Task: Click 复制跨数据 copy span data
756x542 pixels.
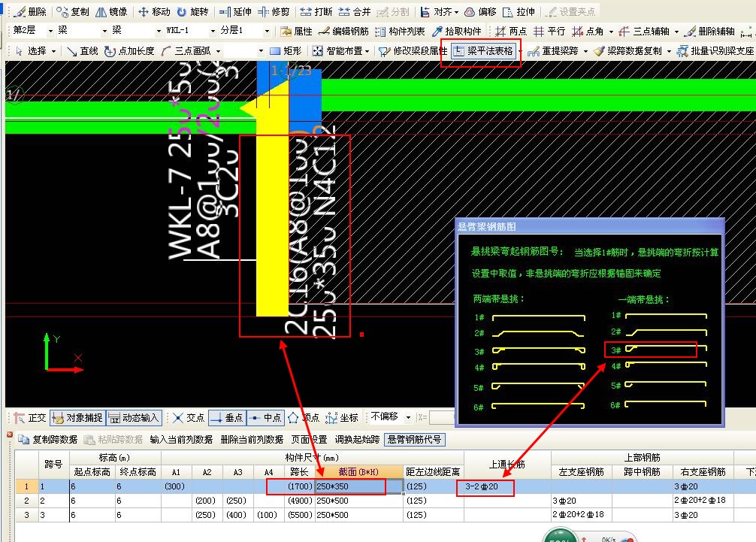Action: [48, 439]
